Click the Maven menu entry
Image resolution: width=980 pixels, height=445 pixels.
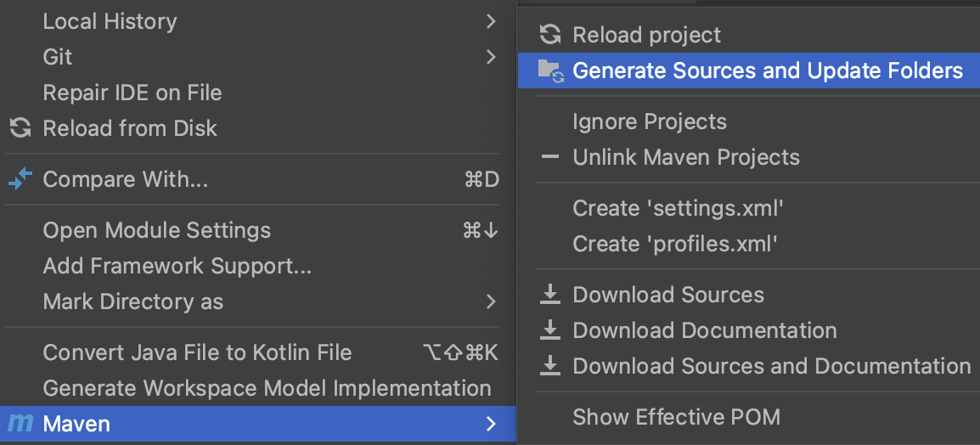[258, 424]
